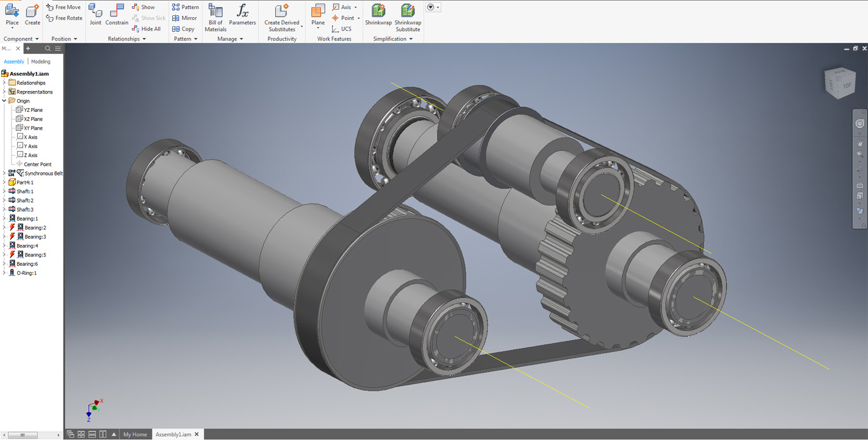The width and height of the screenshot is (868, 440).
Task: Click the browser horizontal scrollbar thumb
Action: 22,436
